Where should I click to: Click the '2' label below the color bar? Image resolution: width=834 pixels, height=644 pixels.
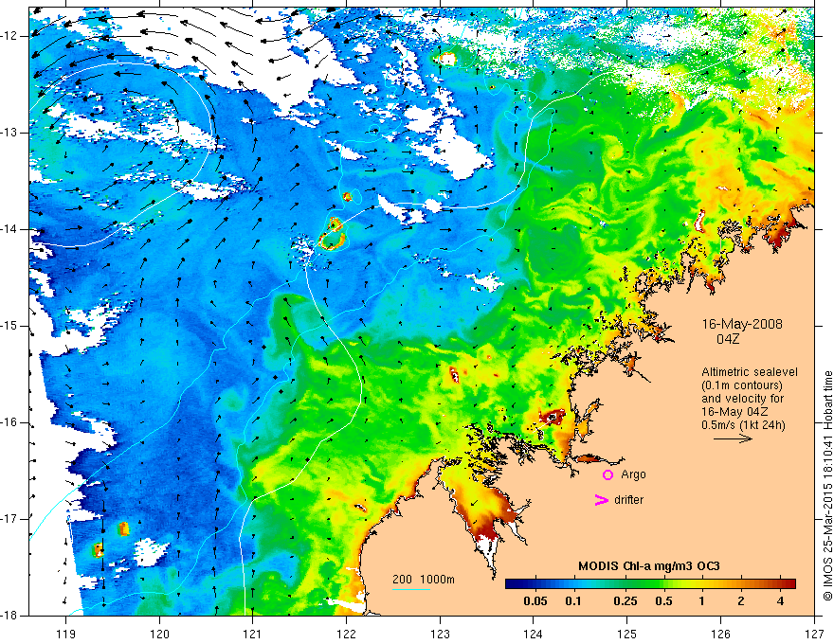[x=741, y=601]
